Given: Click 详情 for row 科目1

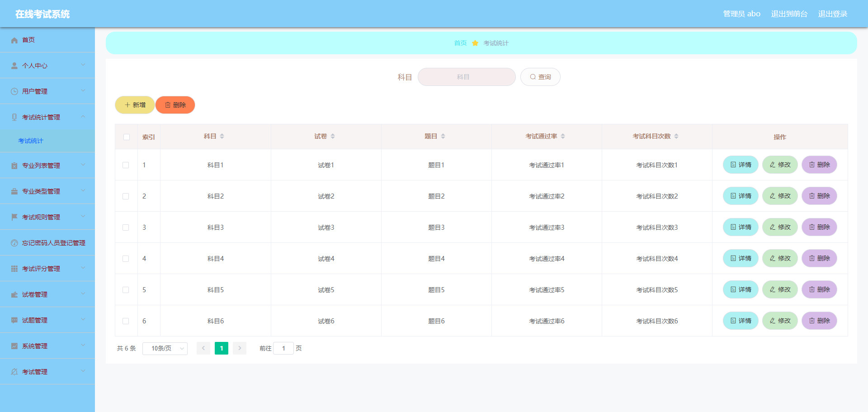Looking at the screenshot, I should pos(741,165).
